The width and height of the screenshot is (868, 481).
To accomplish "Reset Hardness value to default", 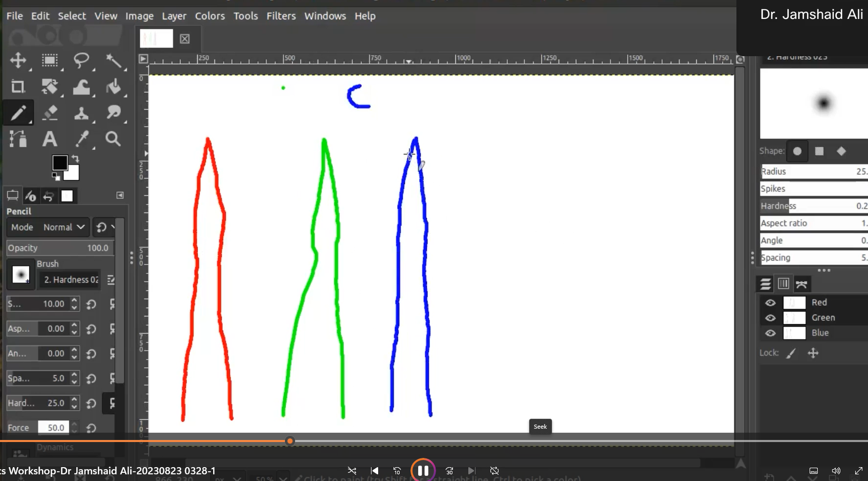I will (91, 404).
